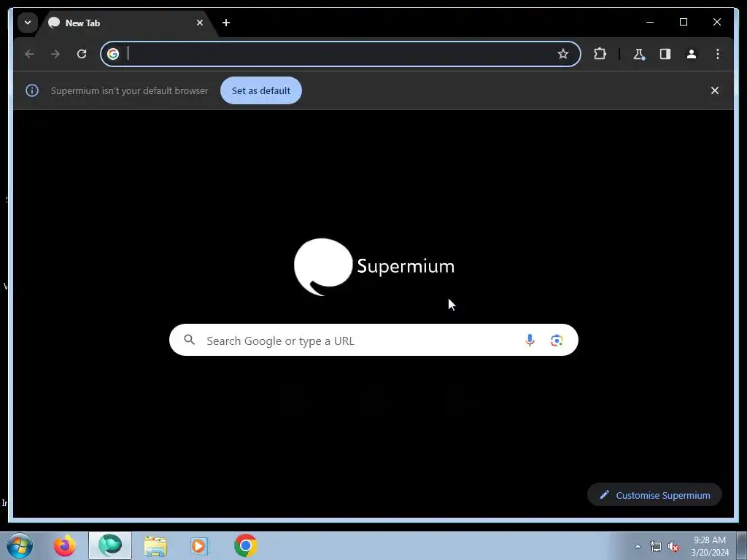This screenshot has width=747, height=560.
Task: Click the magnifier icon in search box
Action: [190, 340]
